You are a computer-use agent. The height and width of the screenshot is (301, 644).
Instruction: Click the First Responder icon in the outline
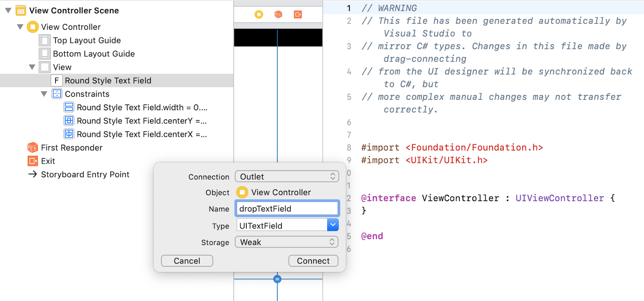[32, 147]
